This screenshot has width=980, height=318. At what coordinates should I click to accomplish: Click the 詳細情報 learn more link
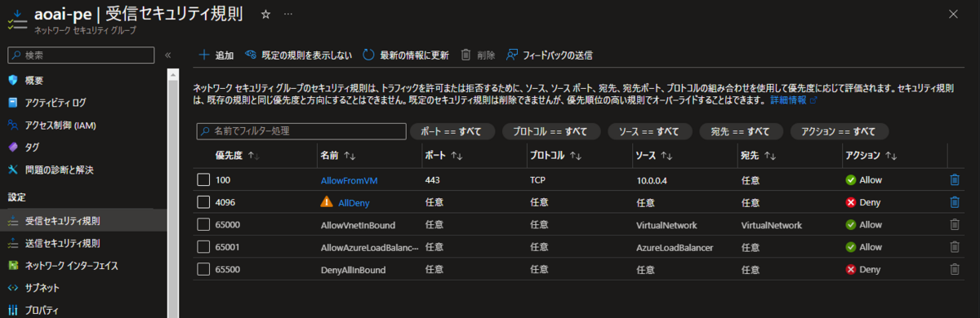pyautogui.click(x=787, y=99)
